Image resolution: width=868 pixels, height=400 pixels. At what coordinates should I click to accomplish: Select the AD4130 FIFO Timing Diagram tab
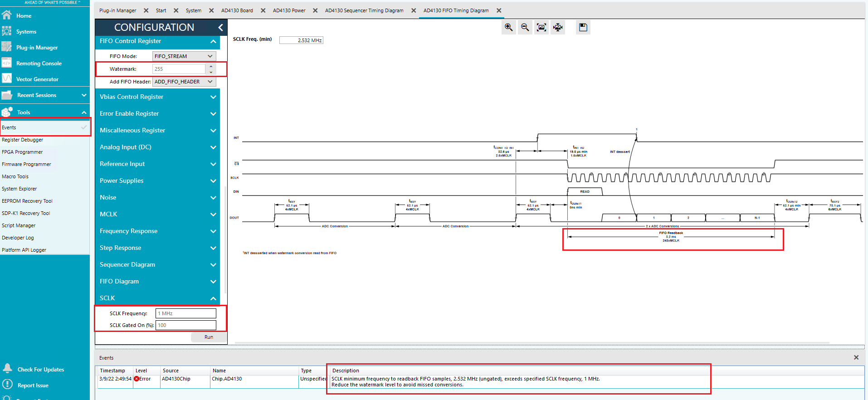click(456, 10)
